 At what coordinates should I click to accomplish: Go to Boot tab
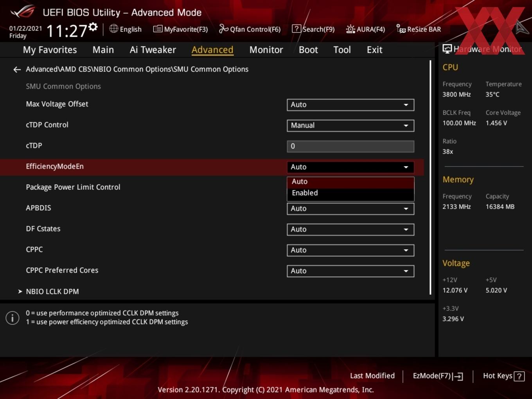308,50
